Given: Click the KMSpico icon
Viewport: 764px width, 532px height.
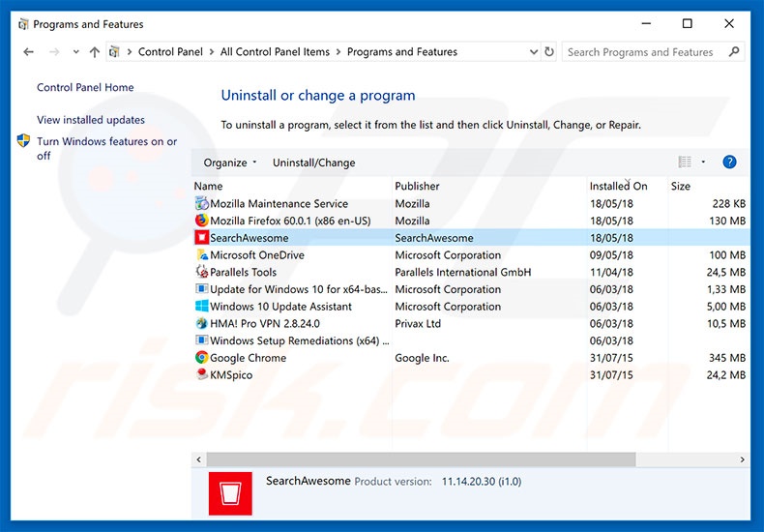Looking at the screenshot, I should 202,374.
